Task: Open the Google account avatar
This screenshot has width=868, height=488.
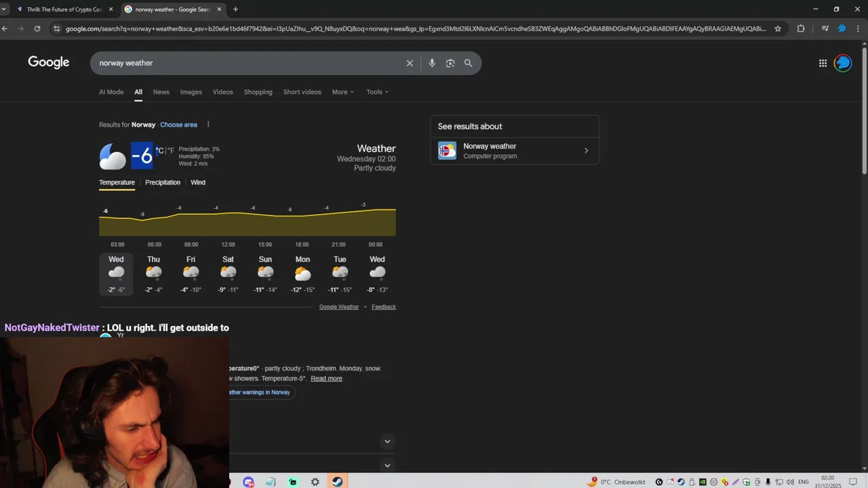Action: (x=843, y=63)
